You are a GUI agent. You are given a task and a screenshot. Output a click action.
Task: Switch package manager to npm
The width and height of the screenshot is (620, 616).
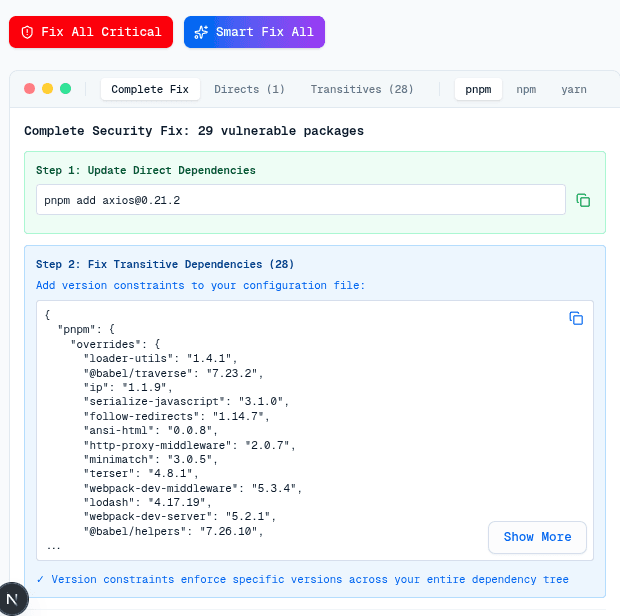(x=526, y=89)
